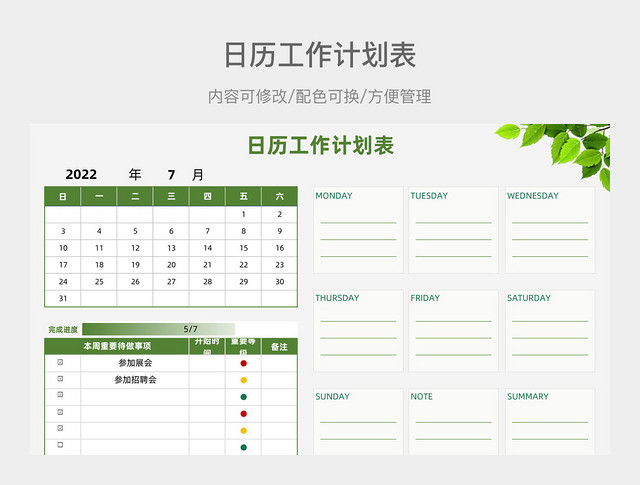Screen dimensions: 640x485
Task: Select the 三 weekday header in the calendar
Action: pyautogui.click(x=171, y=196)
